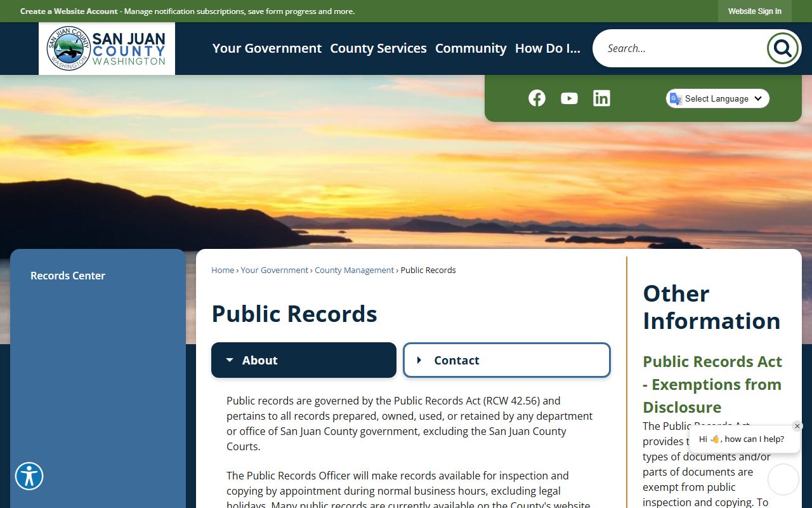Go to Your Government breadcrumb link
The height and width of the screenshot is (508, 812).
(275, 270)
